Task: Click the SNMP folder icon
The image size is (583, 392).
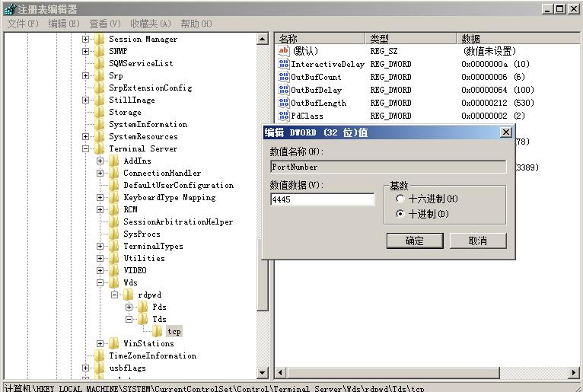Action: pos(99,51)
